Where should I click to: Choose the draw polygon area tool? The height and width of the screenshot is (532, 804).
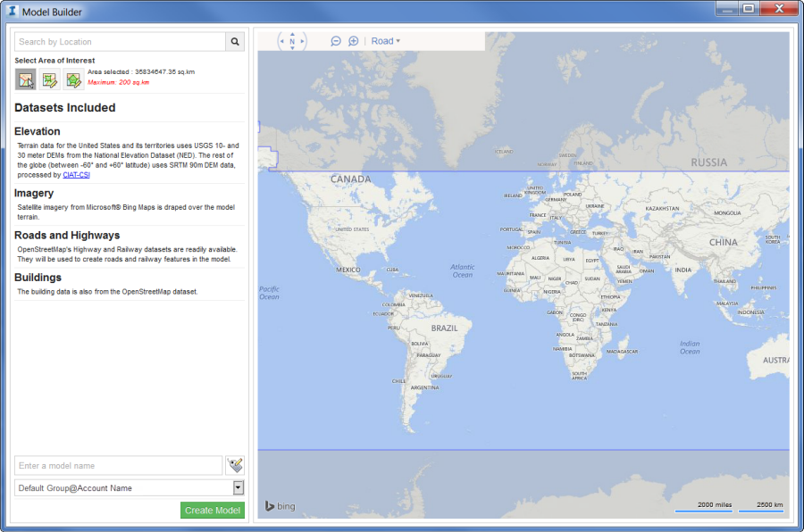(x=73, y=80)
